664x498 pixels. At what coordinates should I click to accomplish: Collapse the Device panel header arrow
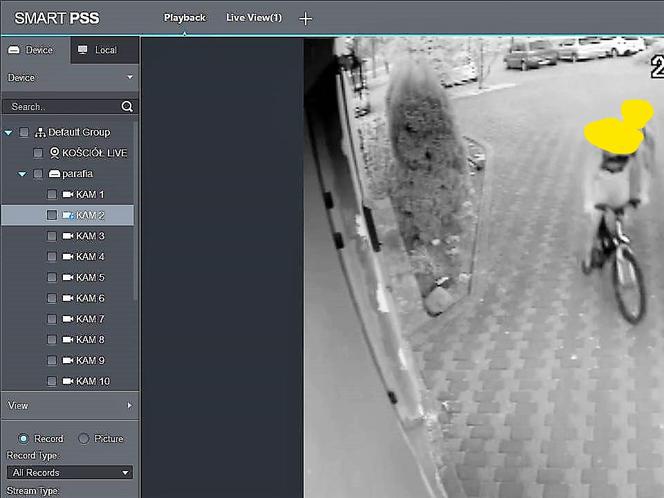[130, 77]
